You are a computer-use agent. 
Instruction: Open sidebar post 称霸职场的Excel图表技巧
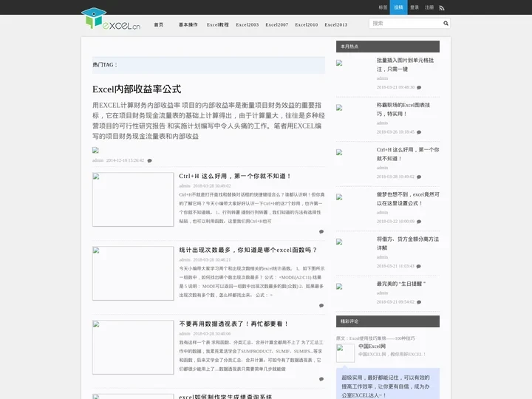[x=403, y=109]
